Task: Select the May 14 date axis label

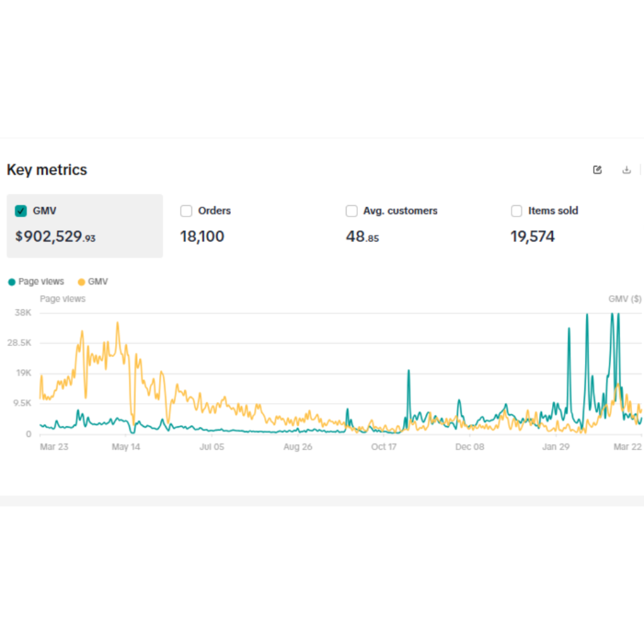Action: (x=126, y=447)
